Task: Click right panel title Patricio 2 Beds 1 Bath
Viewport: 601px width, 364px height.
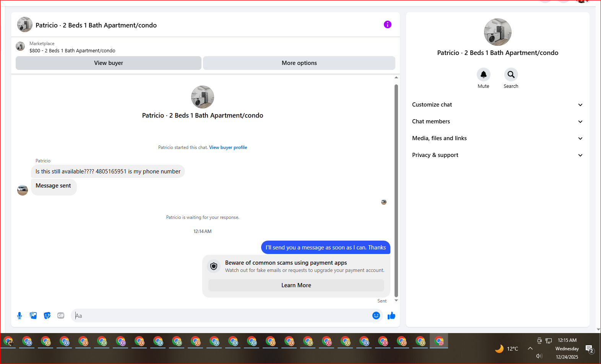Action: click(x=497, y=53)
